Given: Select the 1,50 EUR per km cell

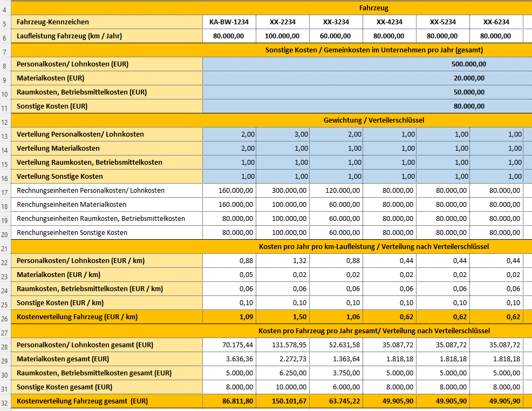Looking at the screenshot, I should [x=283, y=317].
